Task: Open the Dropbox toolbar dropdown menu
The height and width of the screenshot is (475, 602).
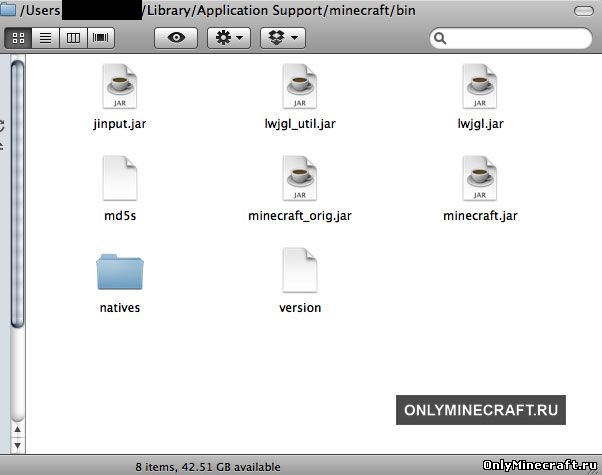Action: coord(283,37)
